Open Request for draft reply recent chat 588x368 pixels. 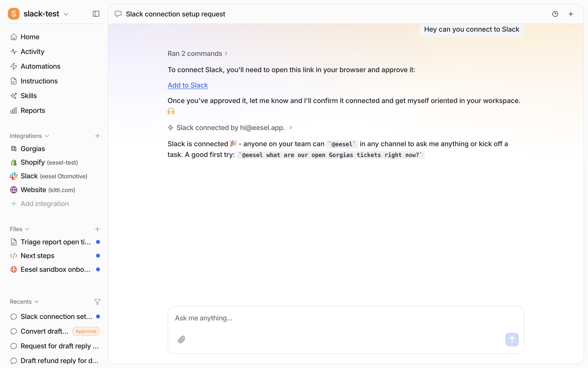54,346
